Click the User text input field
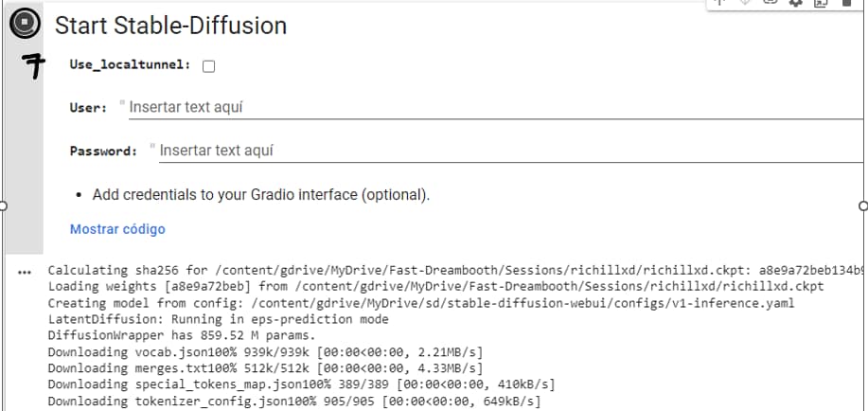 [492, 107]
